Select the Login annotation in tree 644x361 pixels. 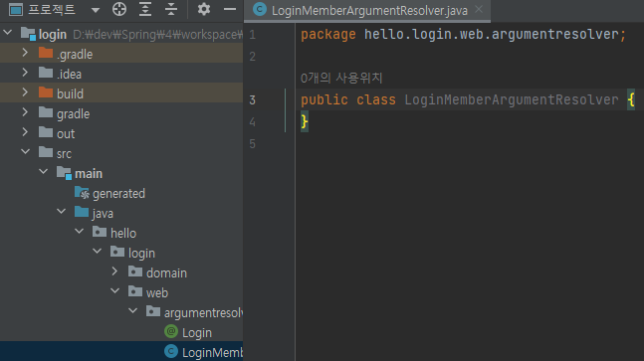click(121, 332)
